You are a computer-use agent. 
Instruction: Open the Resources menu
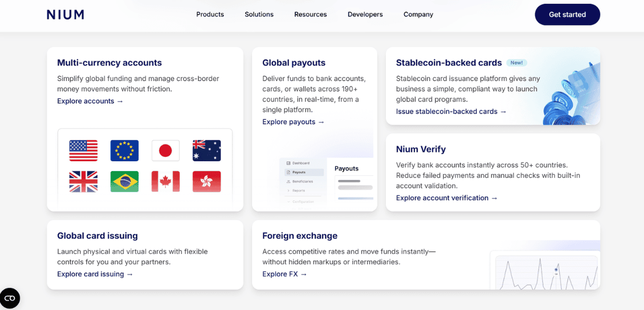[x=311, y=14]
